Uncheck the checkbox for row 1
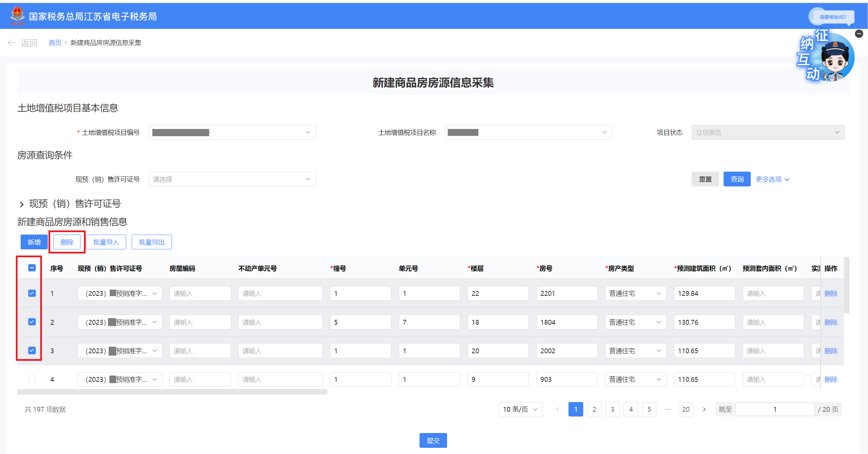Screen dimensions: 868x454 [32, 293]
